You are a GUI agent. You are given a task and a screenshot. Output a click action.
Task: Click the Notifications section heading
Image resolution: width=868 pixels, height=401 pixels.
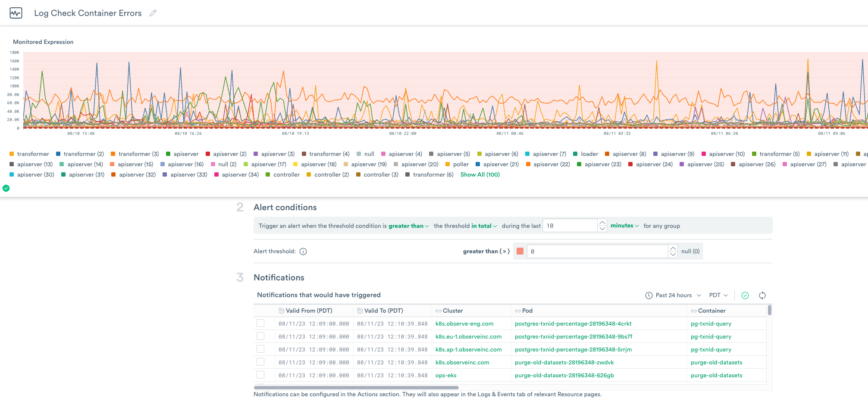(279, 277)
